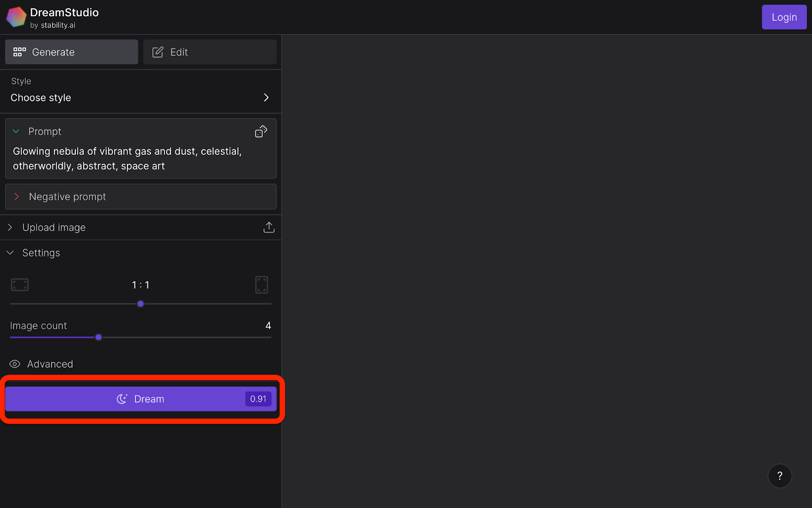Click the 0.91 credit cost badge
This screenshot has width=812, height=508.
(x=258, y=399)
